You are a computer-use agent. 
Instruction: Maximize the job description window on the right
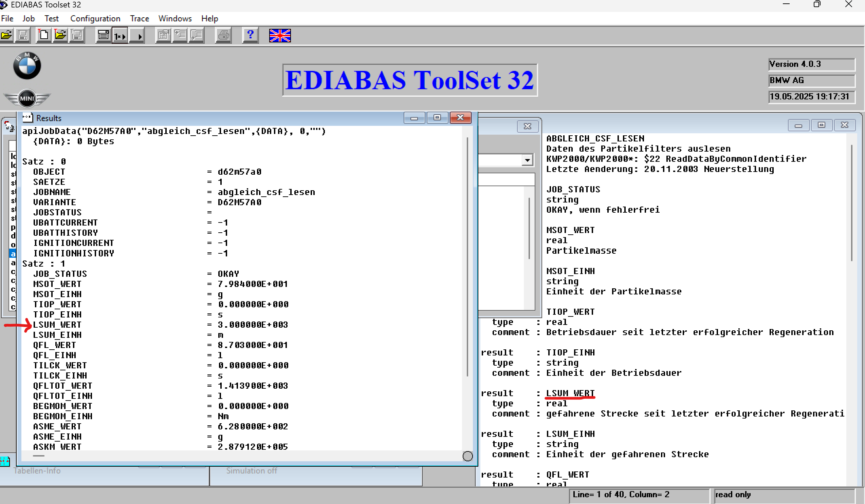(822, 125)
